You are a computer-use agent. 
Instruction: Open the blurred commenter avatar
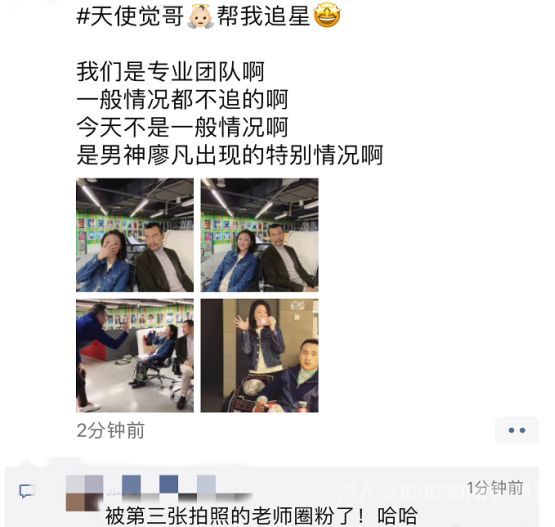[84, 493]
